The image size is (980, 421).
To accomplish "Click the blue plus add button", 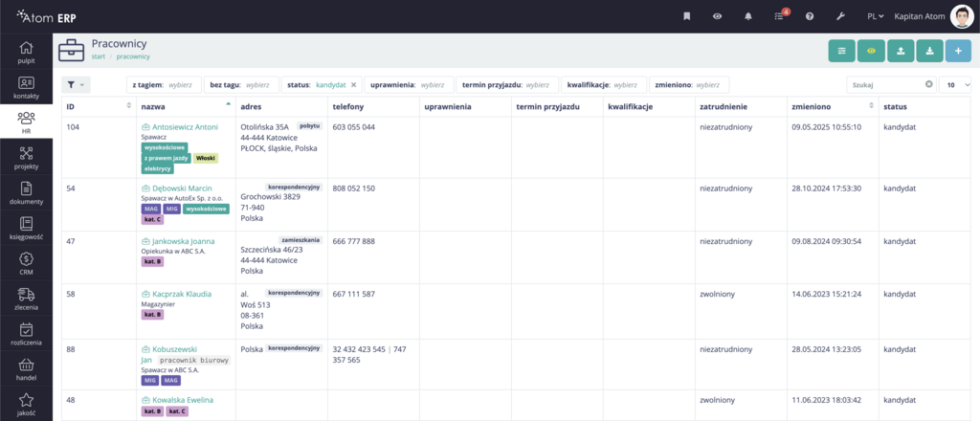I will click(x=959, y=51).
